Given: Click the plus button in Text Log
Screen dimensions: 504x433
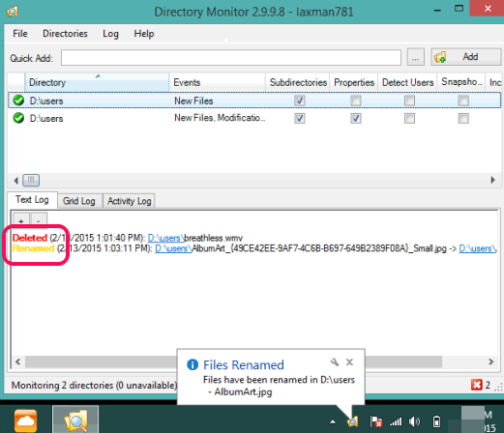Looking at the screenshot, I should pyautogui.click(x=21, y=219).
